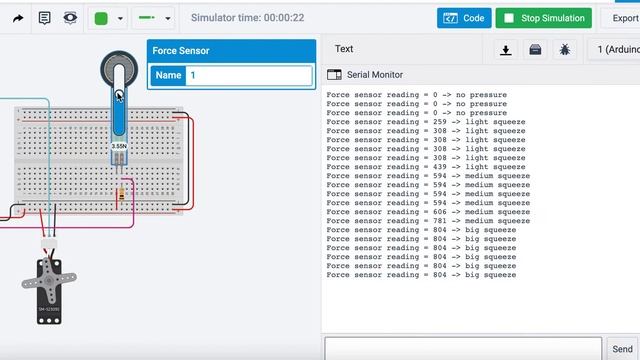Click the serial monitor text input box

click(463, 348)
